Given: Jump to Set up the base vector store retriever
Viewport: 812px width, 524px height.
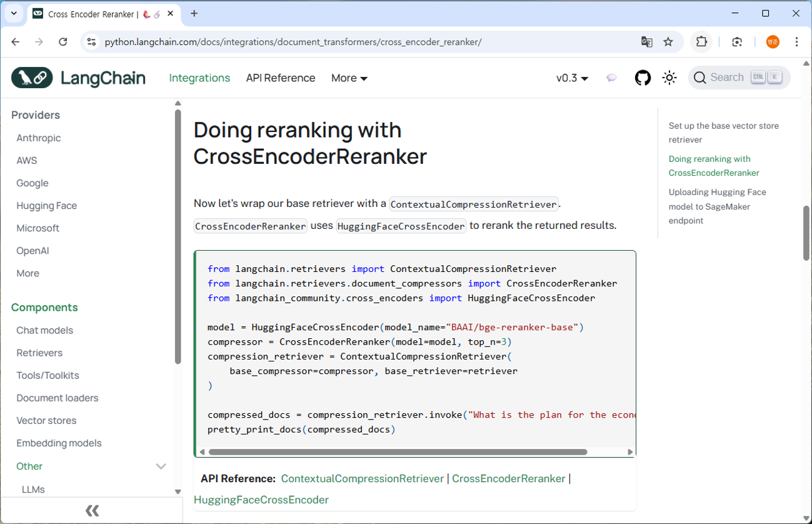Looking at the screenshot, I should (724, 133).
